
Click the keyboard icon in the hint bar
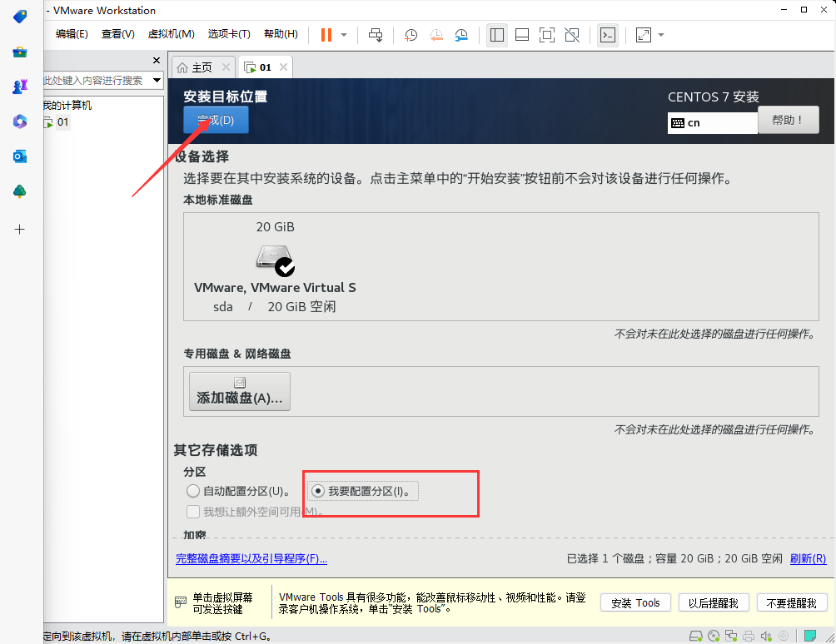(181, 602)
